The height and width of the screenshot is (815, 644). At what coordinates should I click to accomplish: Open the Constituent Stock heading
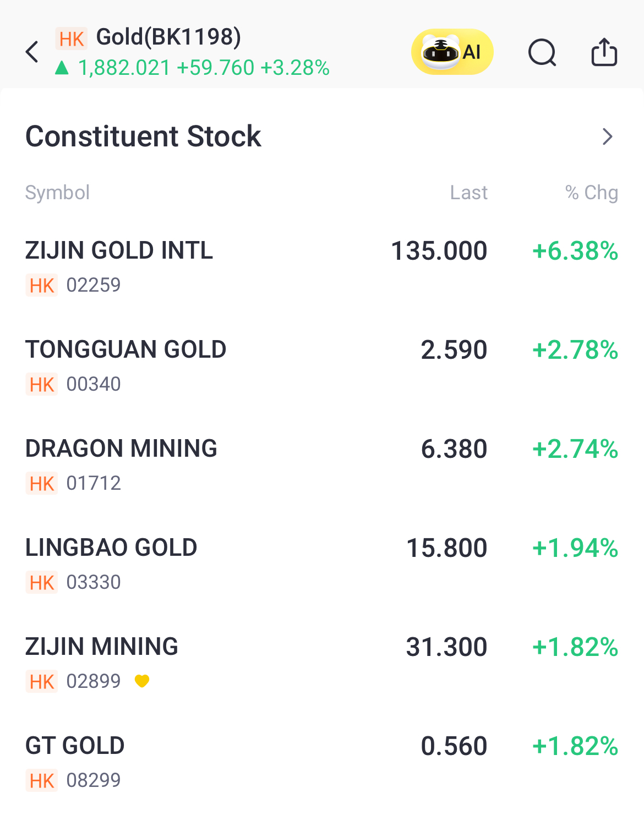143,136
